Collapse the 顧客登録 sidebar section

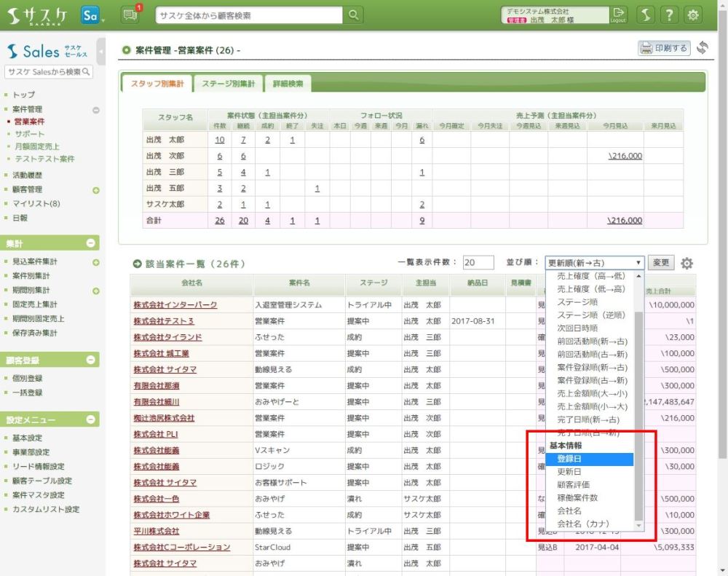(x=91, y=360)
